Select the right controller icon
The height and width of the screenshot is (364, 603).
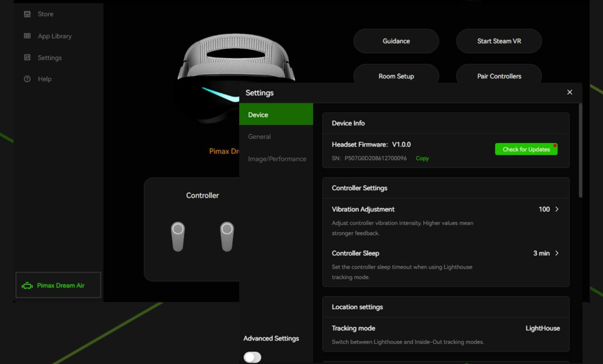point(227,236)
